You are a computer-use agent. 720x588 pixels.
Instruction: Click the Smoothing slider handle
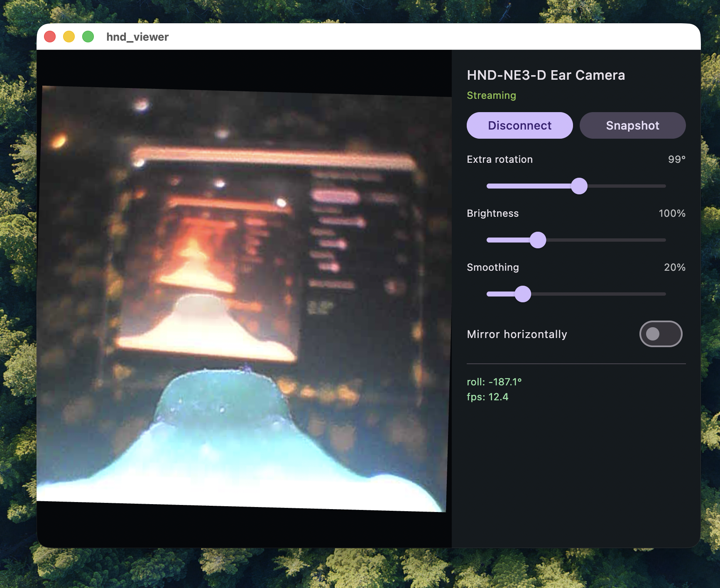(x=523, y=294)
